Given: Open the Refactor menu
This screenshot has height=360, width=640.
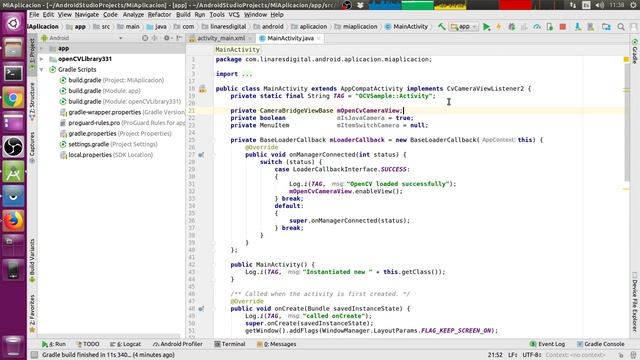Looking at the screenshot, I should 159,15.
